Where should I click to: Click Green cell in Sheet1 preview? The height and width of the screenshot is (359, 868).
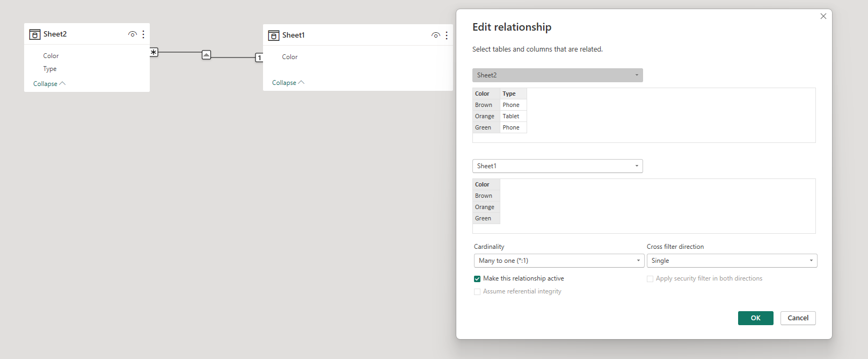coord(486,218)
